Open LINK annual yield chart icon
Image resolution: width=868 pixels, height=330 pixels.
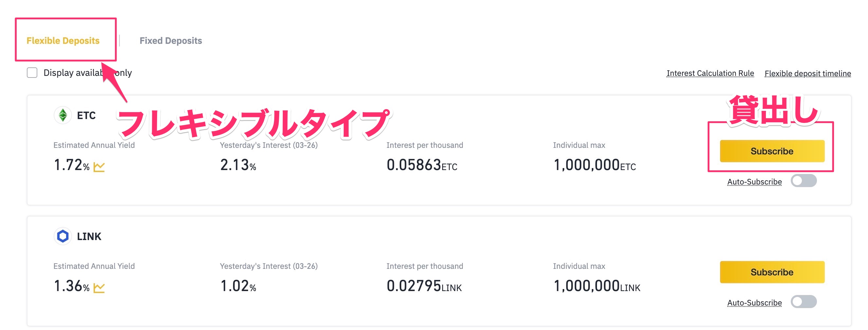tap(99, 287)
